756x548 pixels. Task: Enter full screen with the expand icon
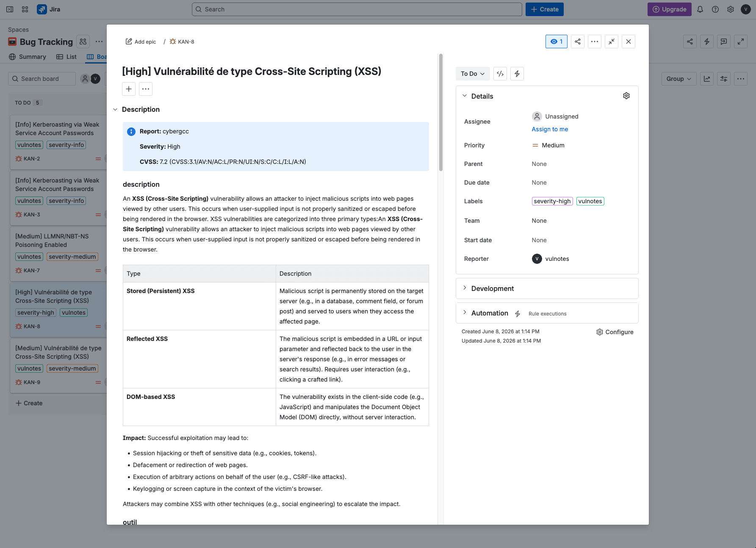point(741,42)
